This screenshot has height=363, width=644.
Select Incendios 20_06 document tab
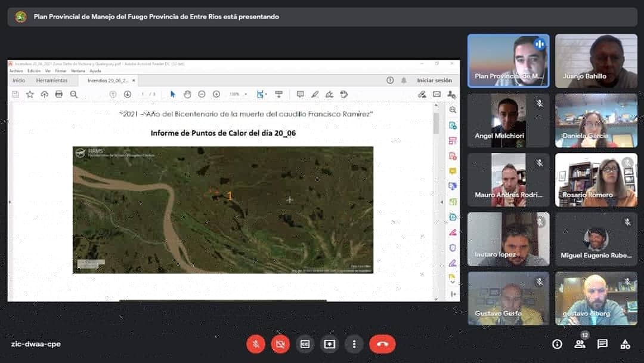108,81
